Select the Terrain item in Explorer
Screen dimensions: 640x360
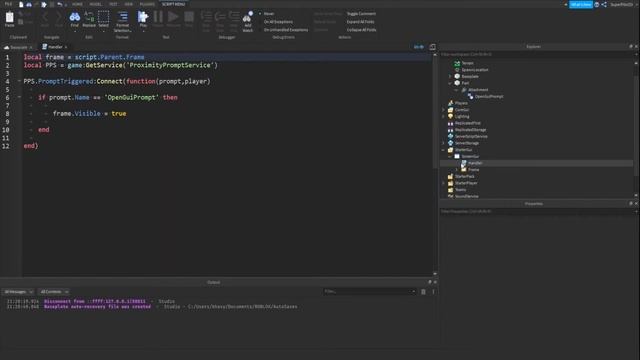tap(464, 63)
